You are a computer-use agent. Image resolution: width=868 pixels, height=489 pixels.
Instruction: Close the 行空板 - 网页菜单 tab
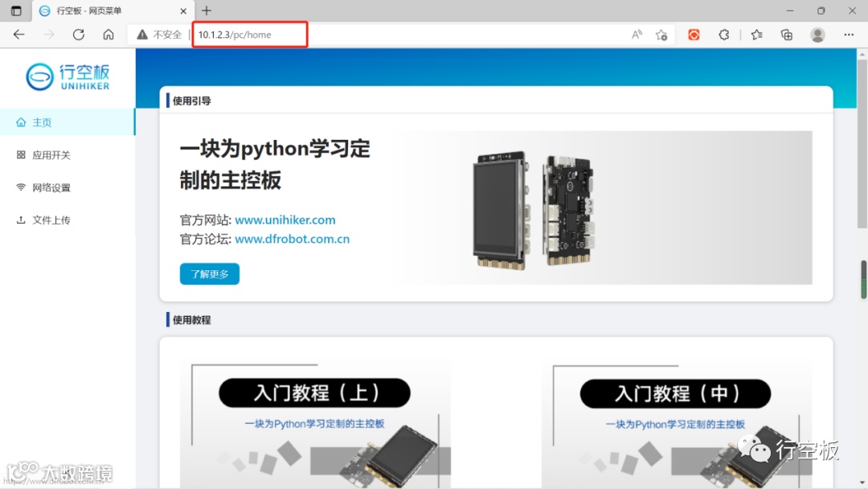[183, 10]
